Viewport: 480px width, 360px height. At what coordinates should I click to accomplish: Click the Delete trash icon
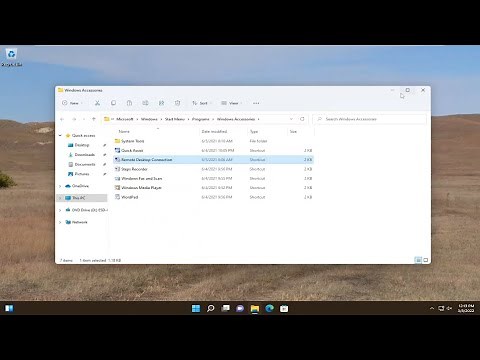[177, 103]
